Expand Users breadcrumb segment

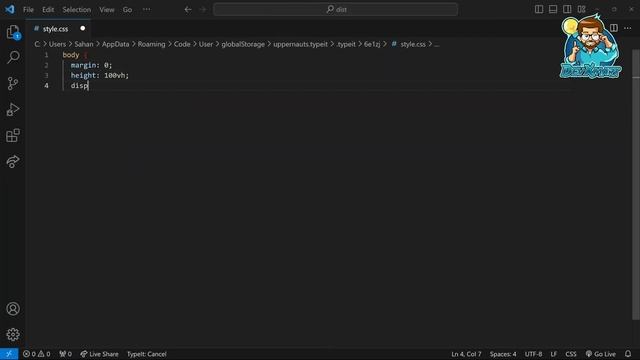tap(57, 44)
